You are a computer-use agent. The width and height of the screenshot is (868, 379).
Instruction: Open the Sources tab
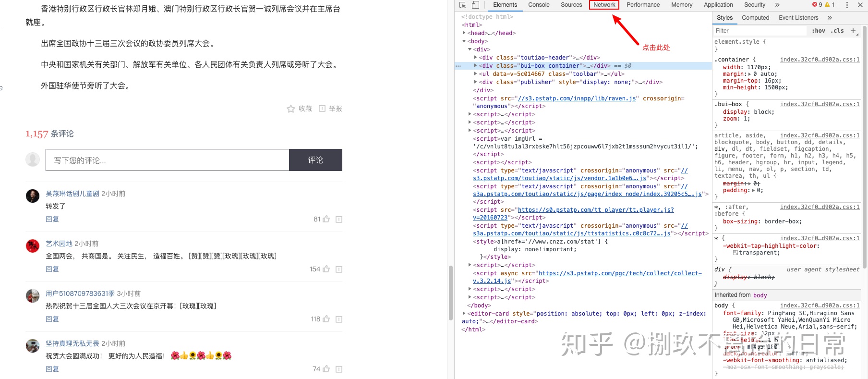coord(571,5)
